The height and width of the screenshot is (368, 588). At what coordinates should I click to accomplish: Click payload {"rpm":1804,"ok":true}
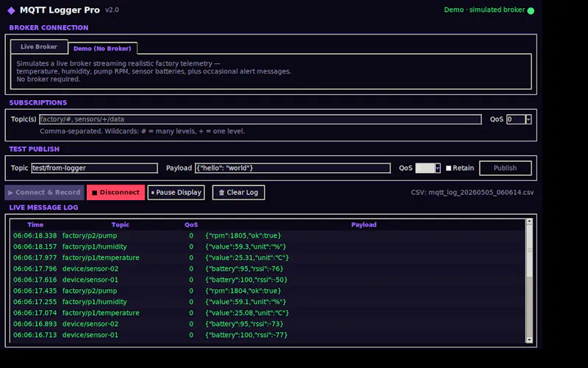(x=243, y=291)
